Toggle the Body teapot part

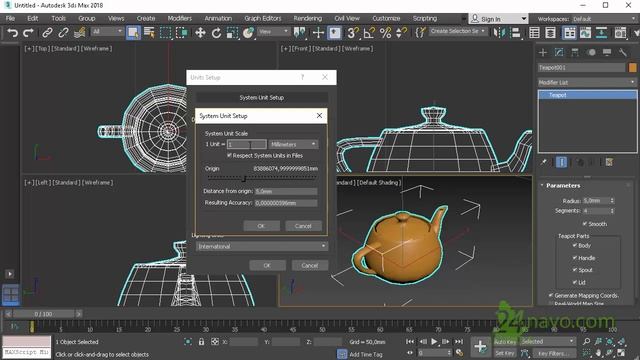(x=575, y=245)
